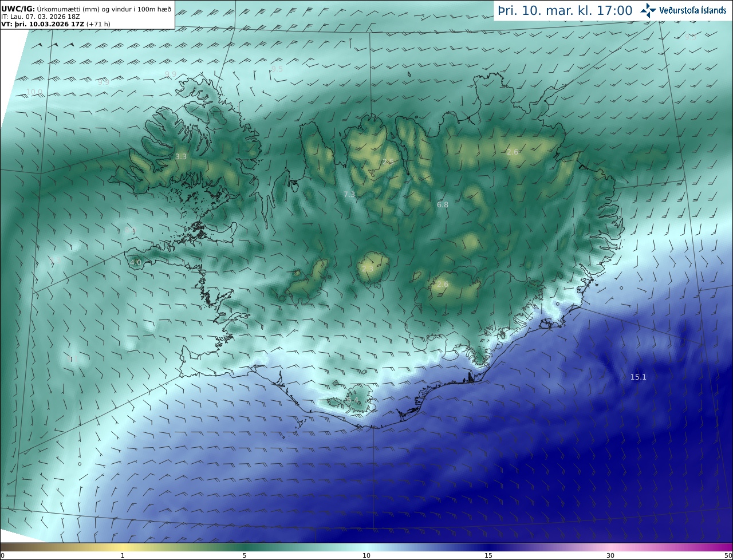733x560 pixels.
Task: Click the 6.4 value on Mýrdalsjökull glacier
Action: pyautogui.click(x=353, y=400)
